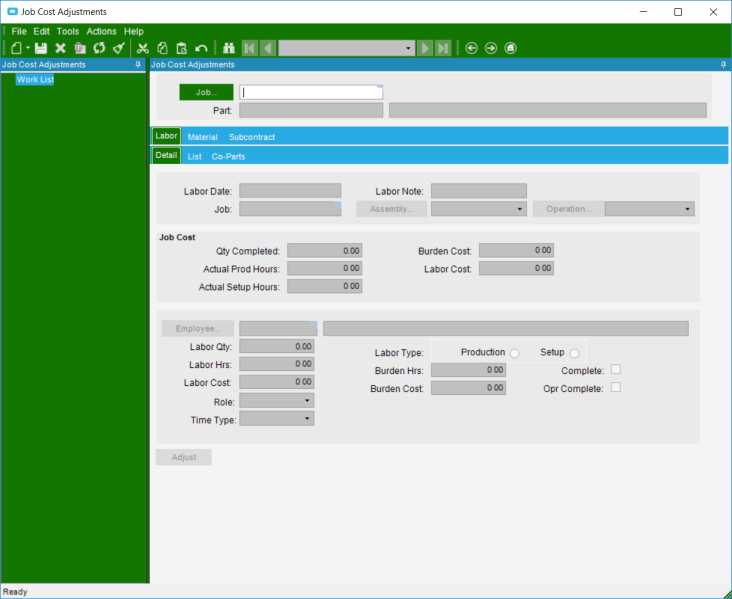
Task: Pin the left Job Cost Adjustments panel
Action: point(138,64)
